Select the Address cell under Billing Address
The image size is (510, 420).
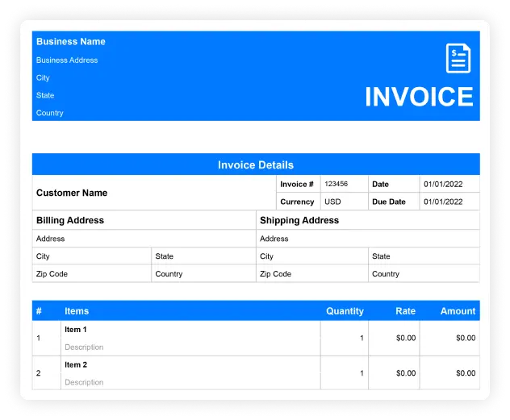tap(144, 239)
